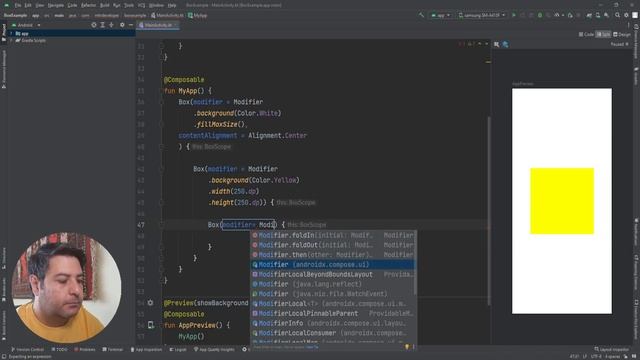
Task: Hide the Project panel with minus icon
Action: 131,25
